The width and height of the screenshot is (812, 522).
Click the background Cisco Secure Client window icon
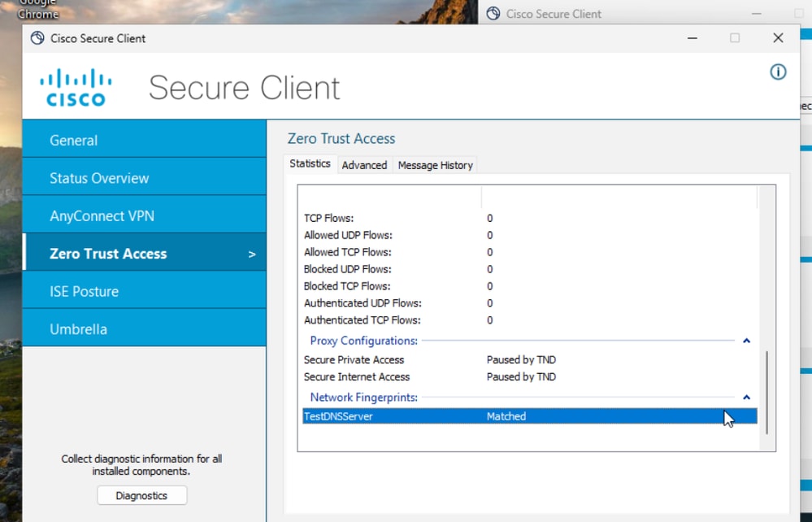(493, 14)
